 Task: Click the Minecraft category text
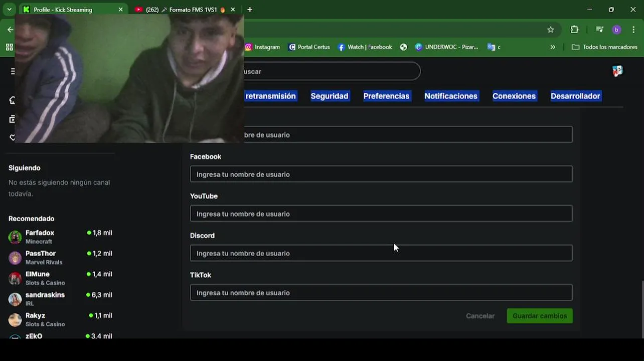point(39,242)
